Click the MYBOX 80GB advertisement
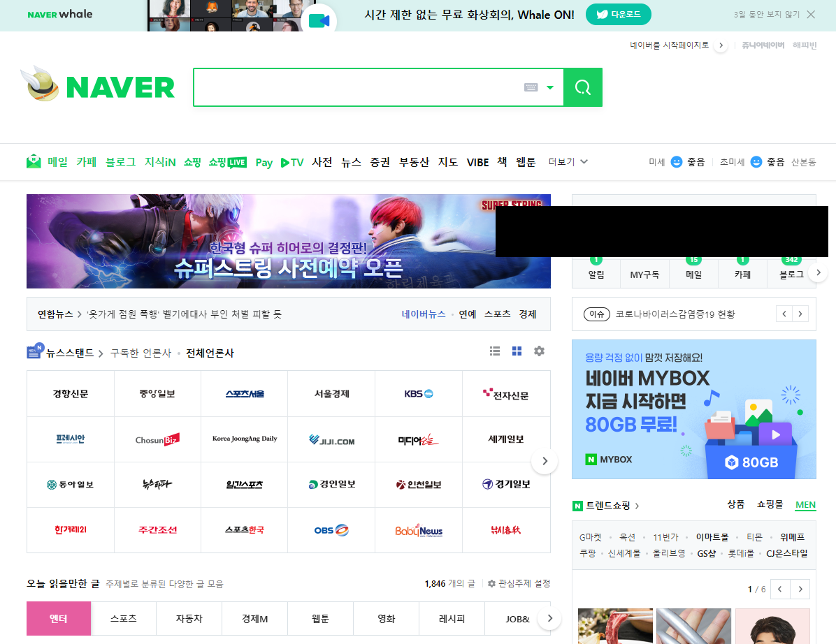Image resolution: width=836 pixels, height=644 pixels. pyautogui.click(x=693, y=409)
